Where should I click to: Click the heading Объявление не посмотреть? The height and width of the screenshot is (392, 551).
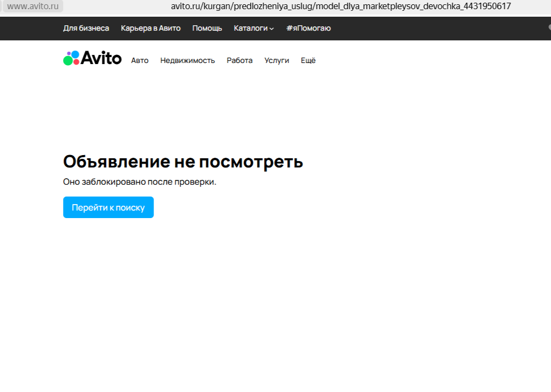coord(183,160)
